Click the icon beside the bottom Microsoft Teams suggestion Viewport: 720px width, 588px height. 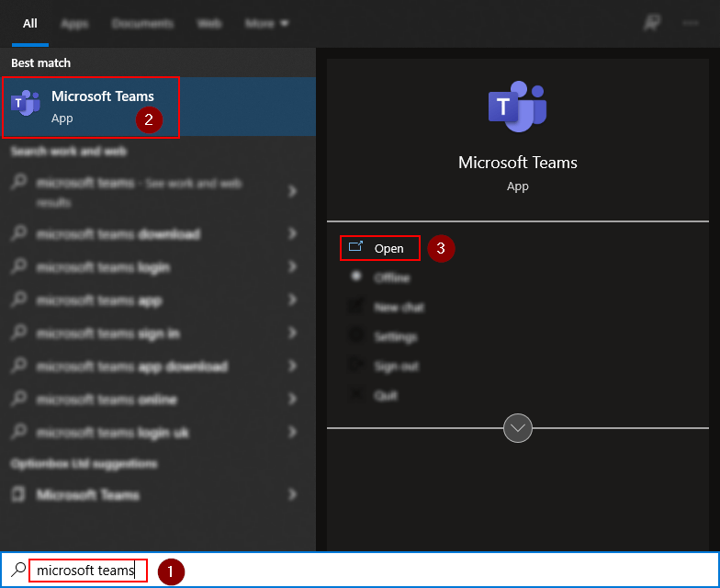(18, 494)
